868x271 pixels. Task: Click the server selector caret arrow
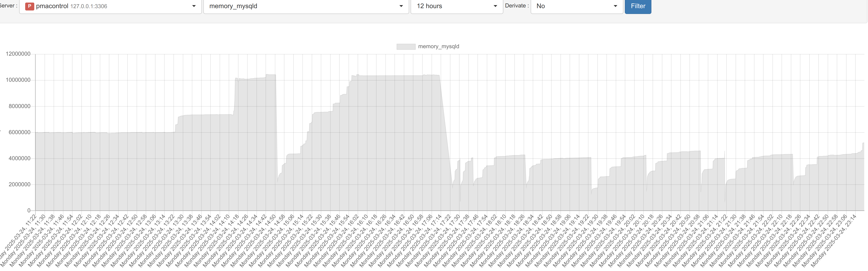coord(194,6)
